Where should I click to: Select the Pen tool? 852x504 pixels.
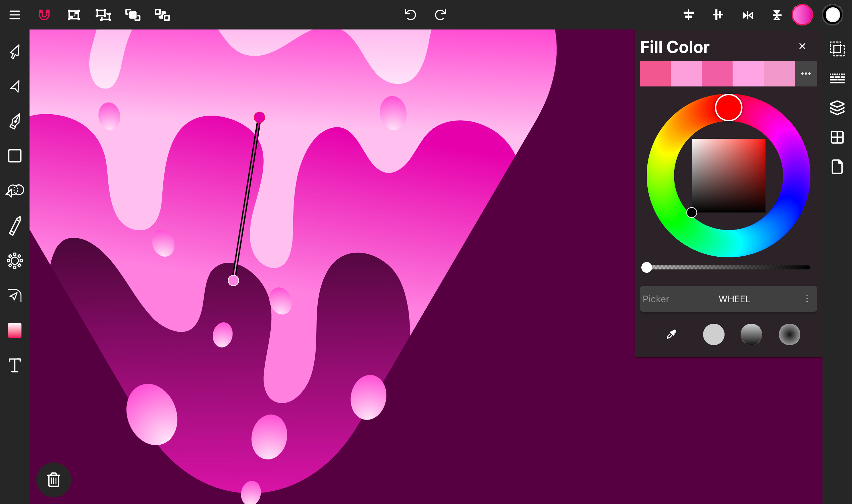click(x=14, y=121)
